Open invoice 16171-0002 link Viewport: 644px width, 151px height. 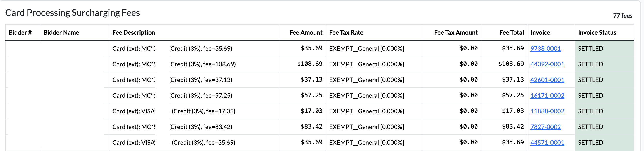click(547, 96)
